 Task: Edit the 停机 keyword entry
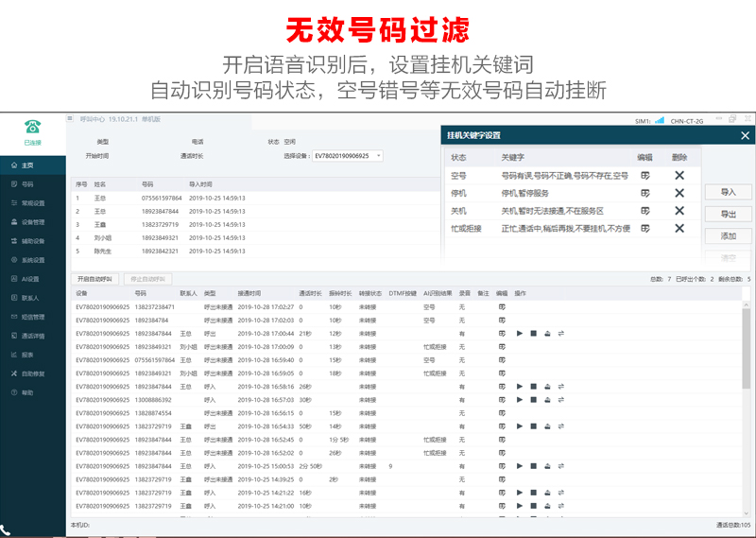point(645,193)
